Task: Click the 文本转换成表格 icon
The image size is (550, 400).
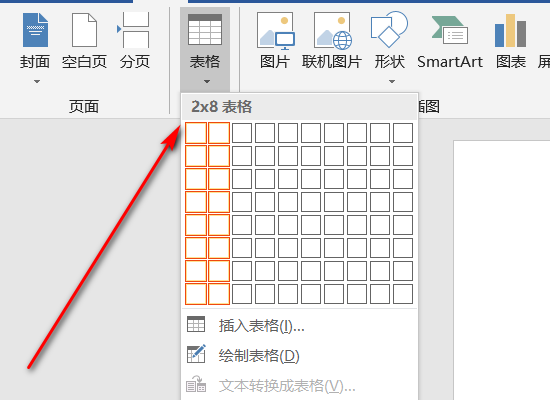Action: [x=196, y=384]
